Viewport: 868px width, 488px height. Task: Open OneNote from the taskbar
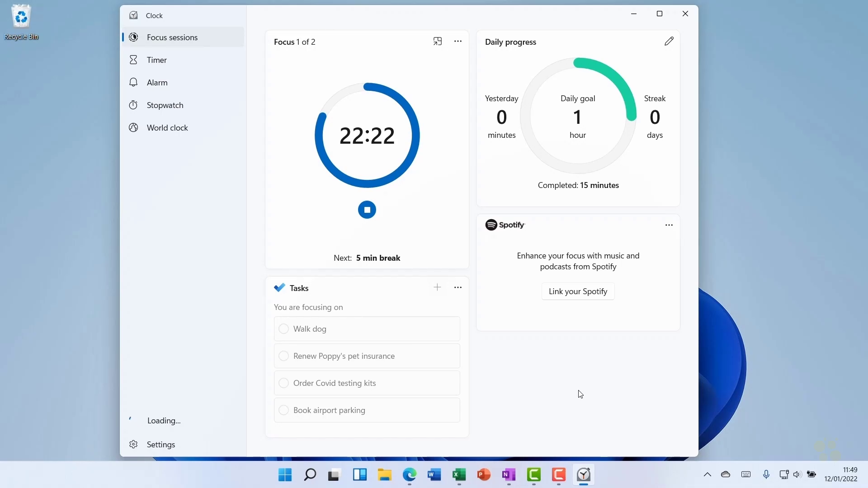tap(509, 475)
